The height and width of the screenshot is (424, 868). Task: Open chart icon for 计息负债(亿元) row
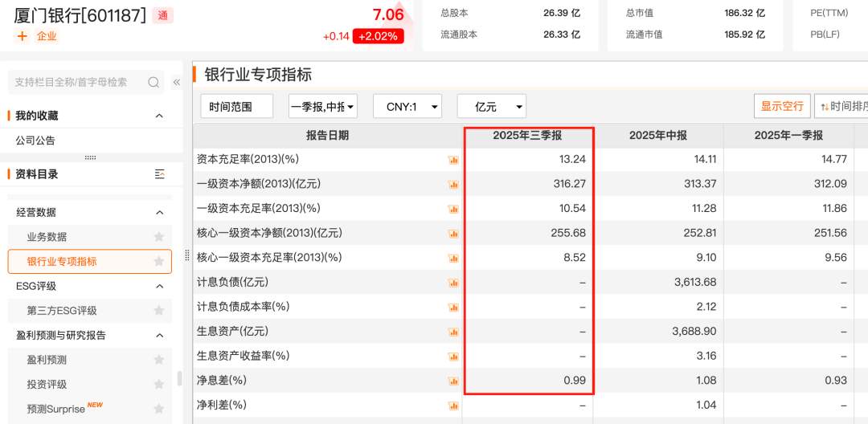tap(452, 283)
